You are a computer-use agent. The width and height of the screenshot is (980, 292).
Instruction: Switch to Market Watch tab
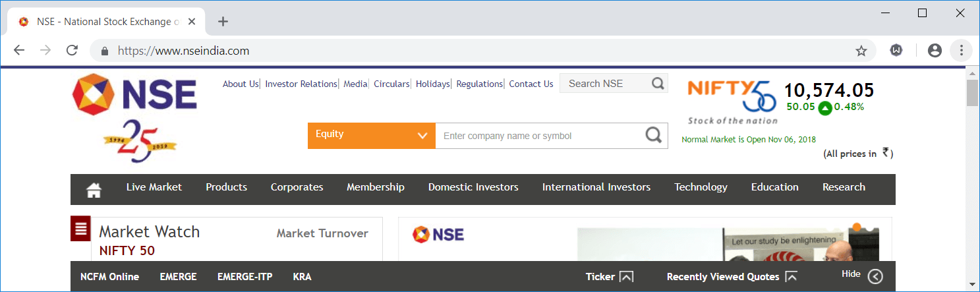click(149, 232)
